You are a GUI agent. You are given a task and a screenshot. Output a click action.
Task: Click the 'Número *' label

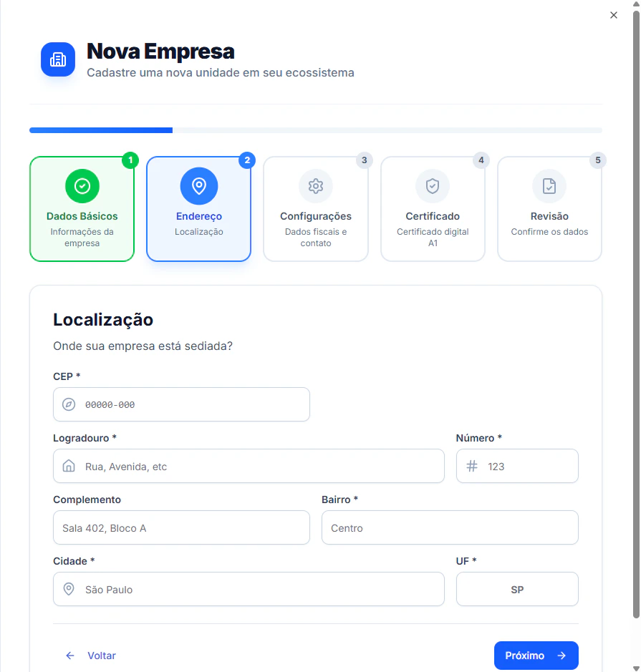point(478,438)
